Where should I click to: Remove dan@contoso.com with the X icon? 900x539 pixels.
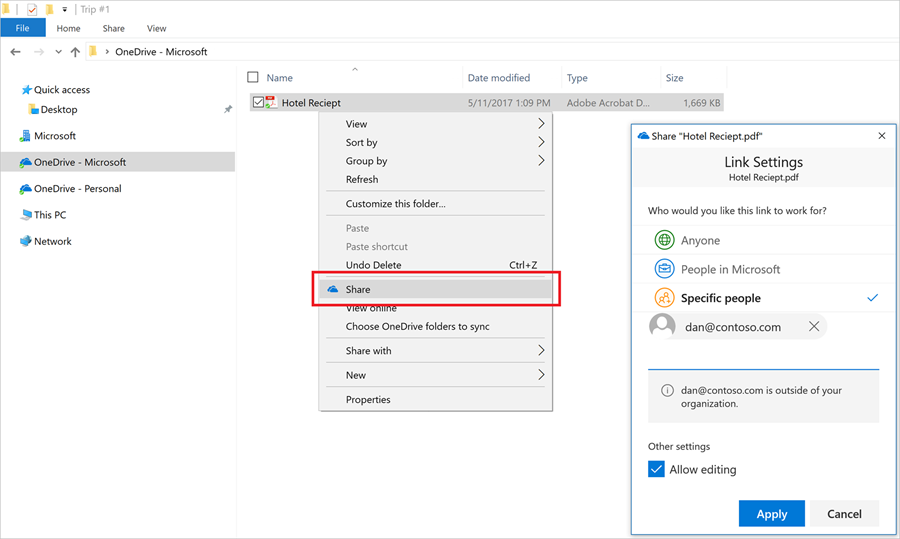814,327
